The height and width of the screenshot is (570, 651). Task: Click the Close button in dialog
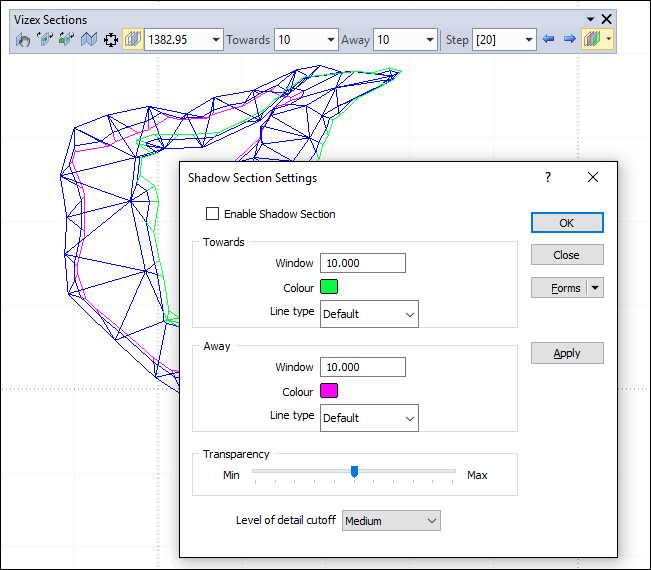[x=567, y=255]
